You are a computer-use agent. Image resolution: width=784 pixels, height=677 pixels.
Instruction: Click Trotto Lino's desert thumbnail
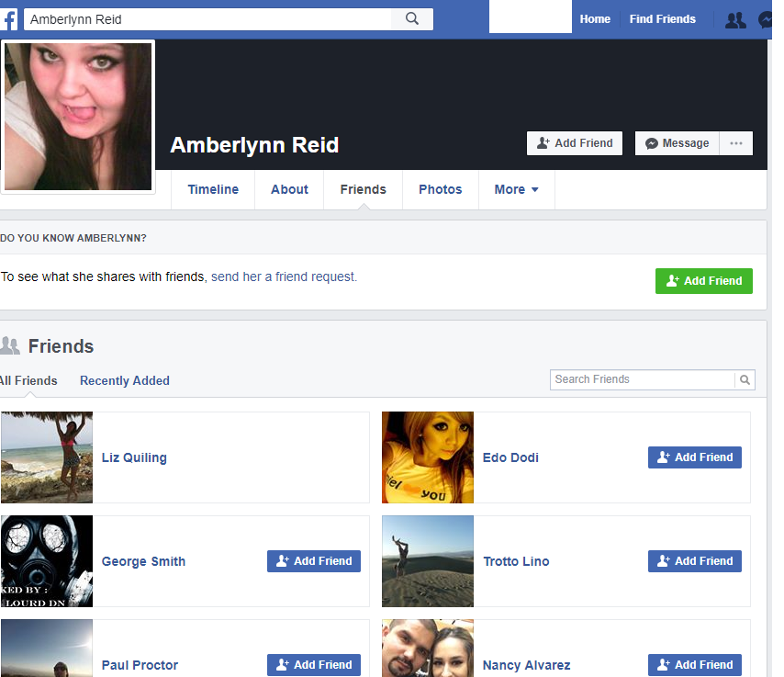(x=428, y=561)
